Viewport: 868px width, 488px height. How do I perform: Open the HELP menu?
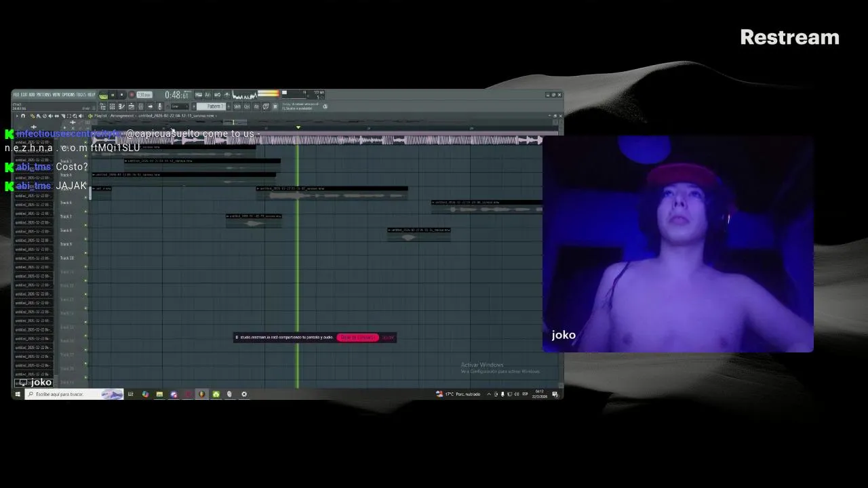pos(92,94)
